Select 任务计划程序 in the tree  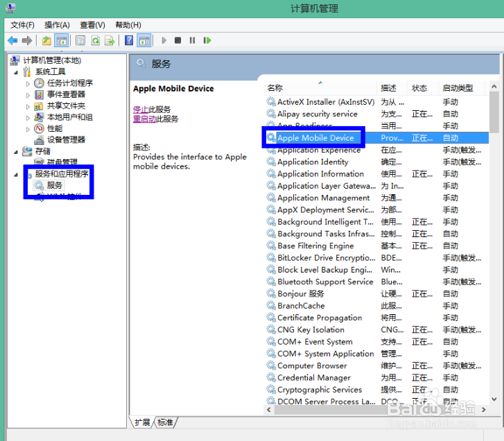coord(70,83)
